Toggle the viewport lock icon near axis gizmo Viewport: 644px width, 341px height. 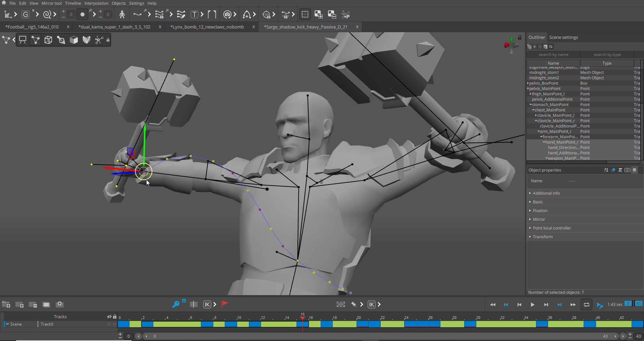520,38
